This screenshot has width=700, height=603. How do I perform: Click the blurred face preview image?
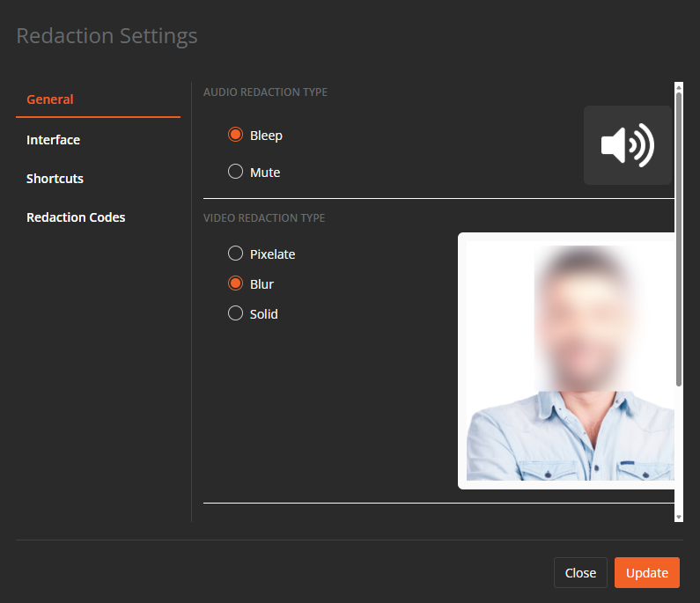569,361
